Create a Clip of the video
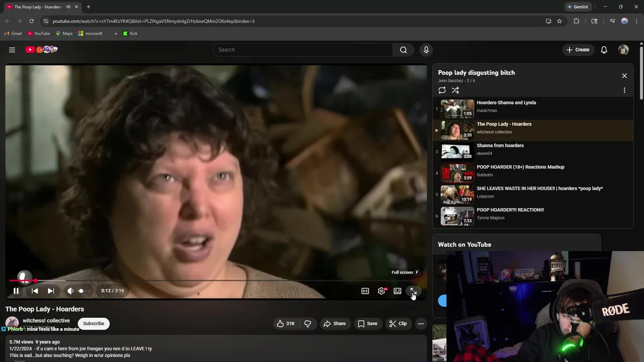This screenshot has height=362, width=644. click(398, 324)
